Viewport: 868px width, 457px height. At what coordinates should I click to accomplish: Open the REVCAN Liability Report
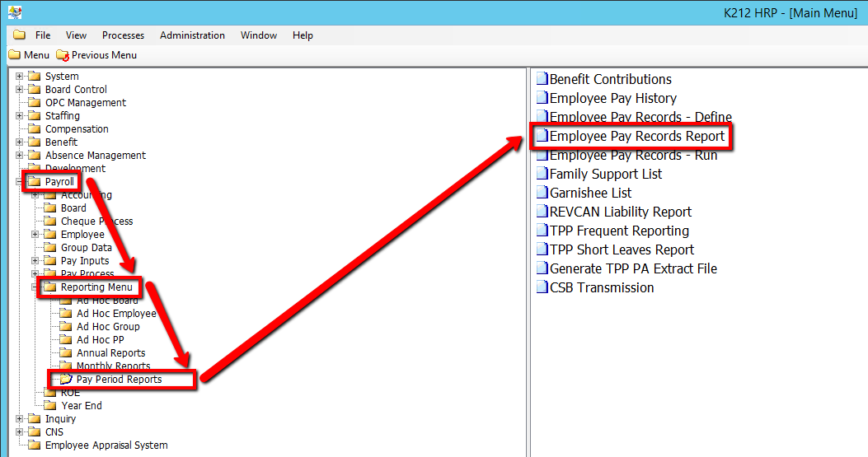(620, 212)
